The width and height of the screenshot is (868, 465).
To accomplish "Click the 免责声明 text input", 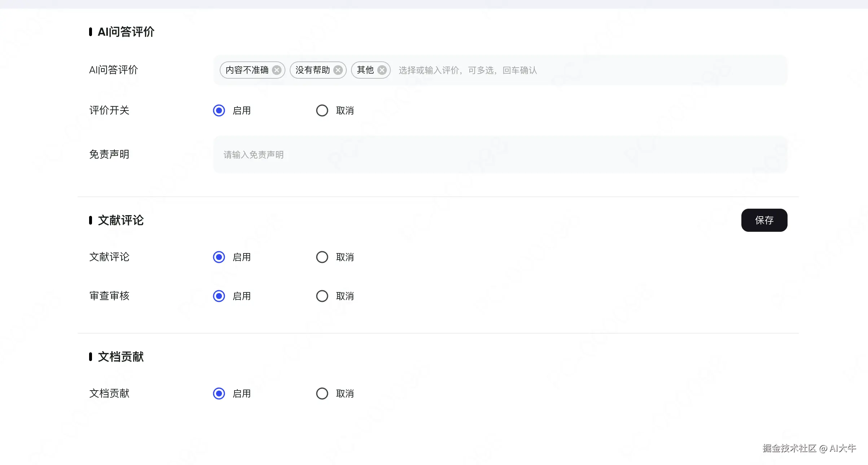I will tap(500, 155).
